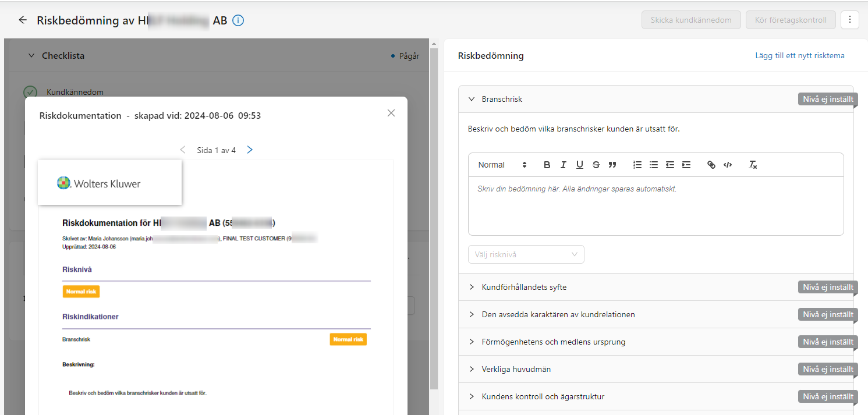This screenshot has height=415, width=868.
Task: Collapse the Checklista panel
Action: click(x=31, y=56)
